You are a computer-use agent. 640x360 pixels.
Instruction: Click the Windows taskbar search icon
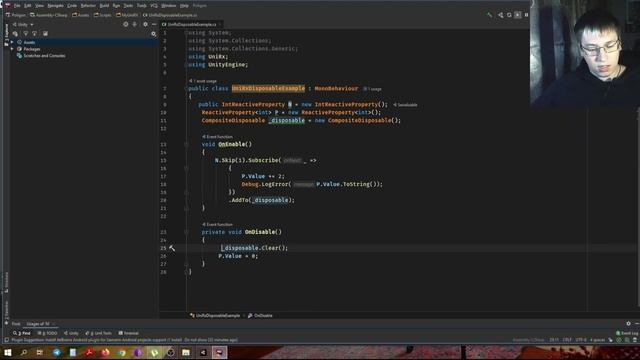point(24,353)
